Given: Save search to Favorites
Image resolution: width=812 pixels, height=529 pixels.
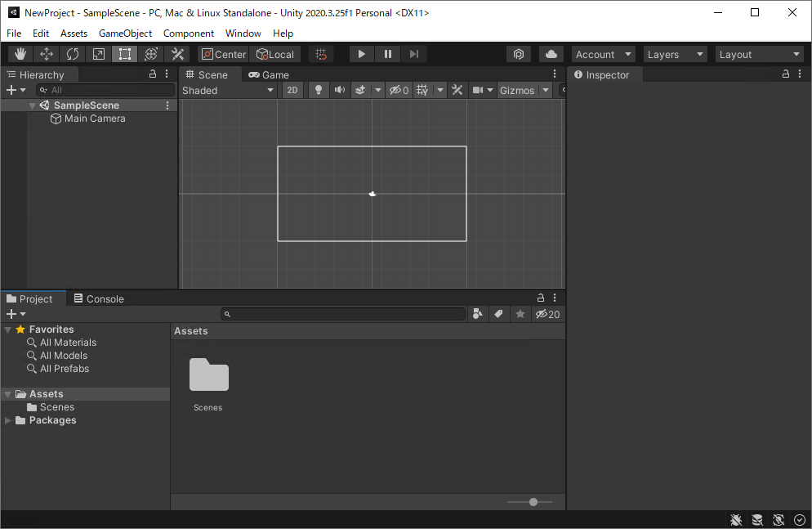Looking at the screenshot, I should 520,314.
